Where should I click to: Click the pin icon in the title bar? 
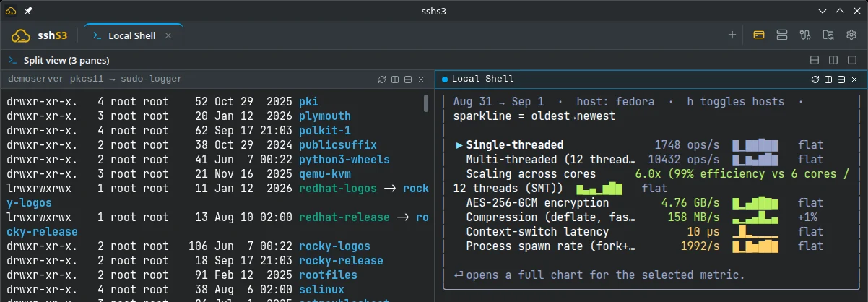pyautogui.click(x=28, y=11)
